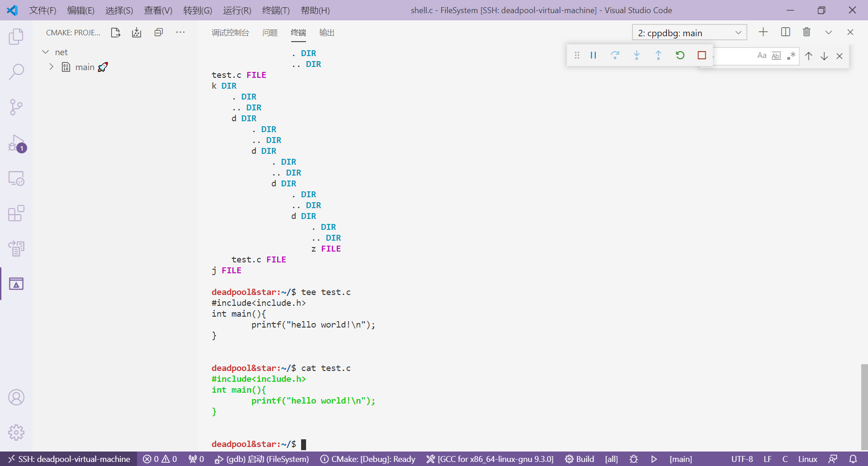Open the Extensions view
The image size is (868, 466).
coord(16,213)
